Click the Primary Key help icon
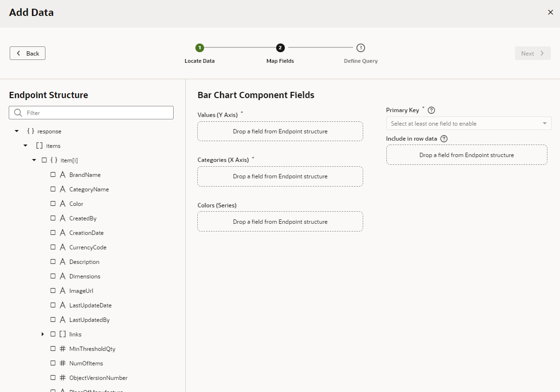Image resolution: width=560 pixels, height=392 pixels. 431,110
